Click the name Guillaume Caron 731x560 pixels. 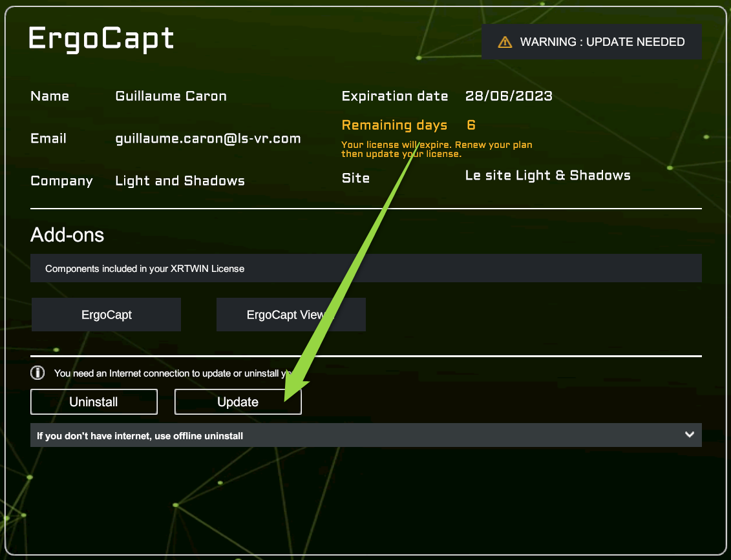pos(171,96)
